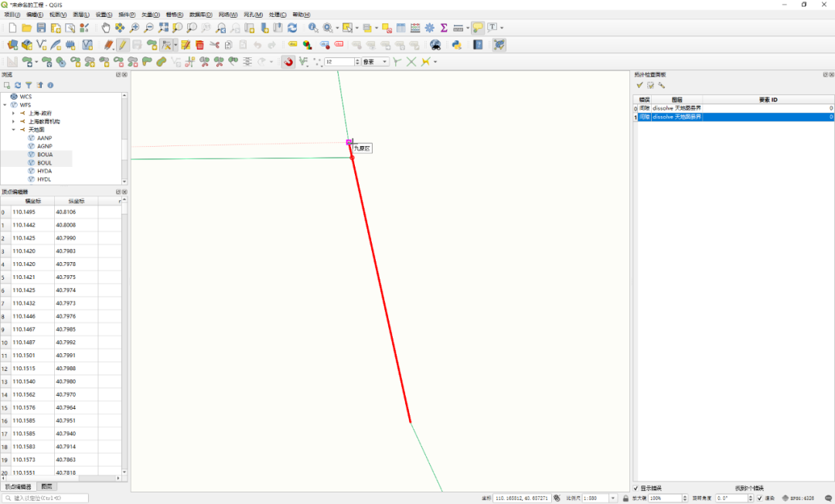
Task: Open the vertex tool dropdown arrow
Action: coord(176,45)
